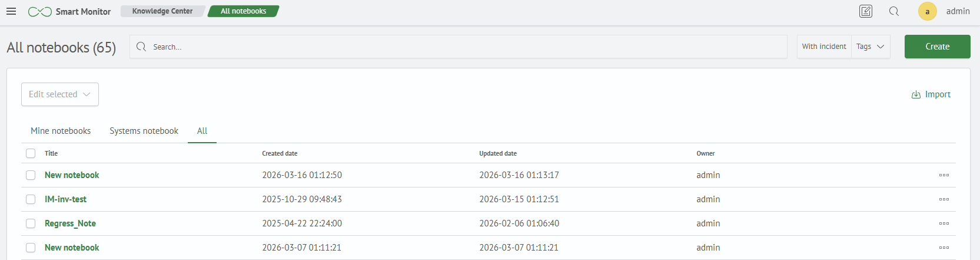This screenshot has height=260, width=980.
Task: Open options for notebook created 2026-03-16
Action: point(944,175)
